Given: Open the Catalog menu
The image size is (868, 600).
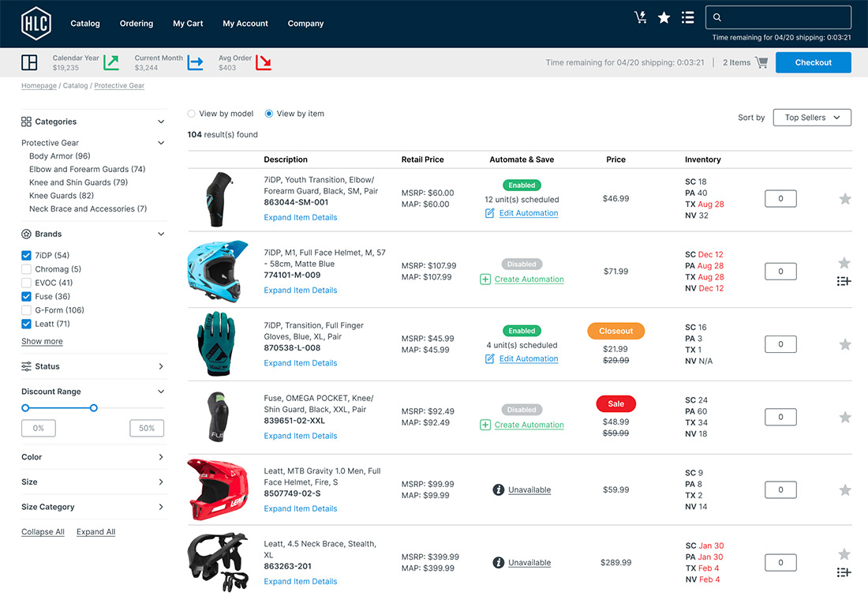Looking at the screenshot, I should pyautogui.click(x=85, y=23).
